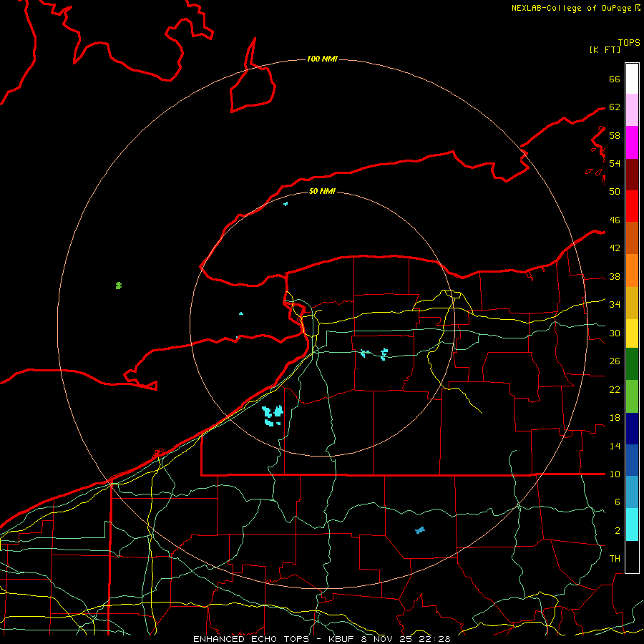Click the "54" legend value
This screenshot has width=644, height=644.
click(615, 163)
